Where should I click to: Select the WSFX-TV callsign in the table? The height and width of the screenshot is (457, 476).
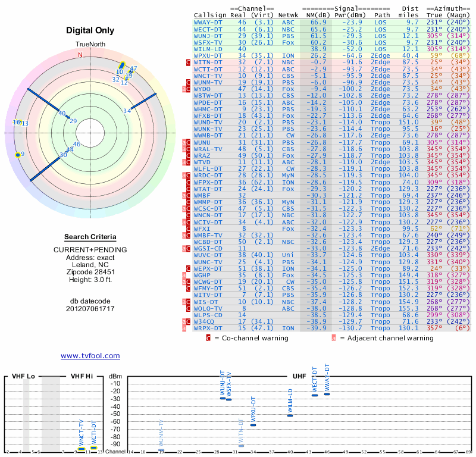(x=208, y=42)
